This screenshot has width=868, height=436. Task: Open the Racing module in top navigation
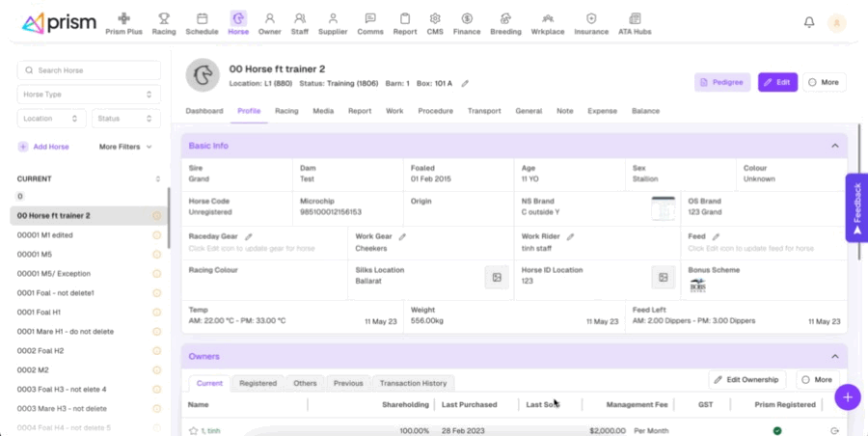click(x=164, y=23)
